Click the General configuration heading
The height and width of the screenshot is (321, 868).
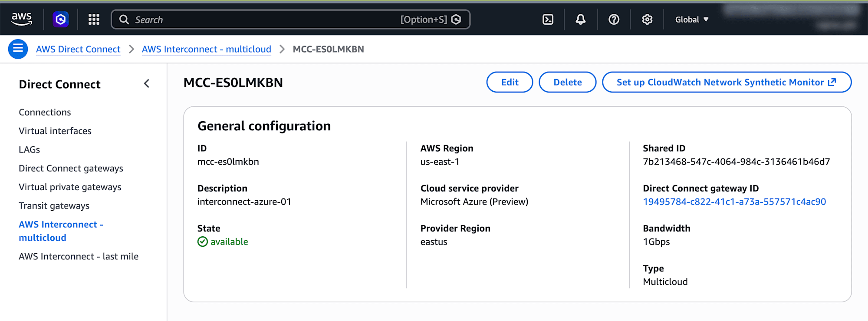tap(264, 126)
